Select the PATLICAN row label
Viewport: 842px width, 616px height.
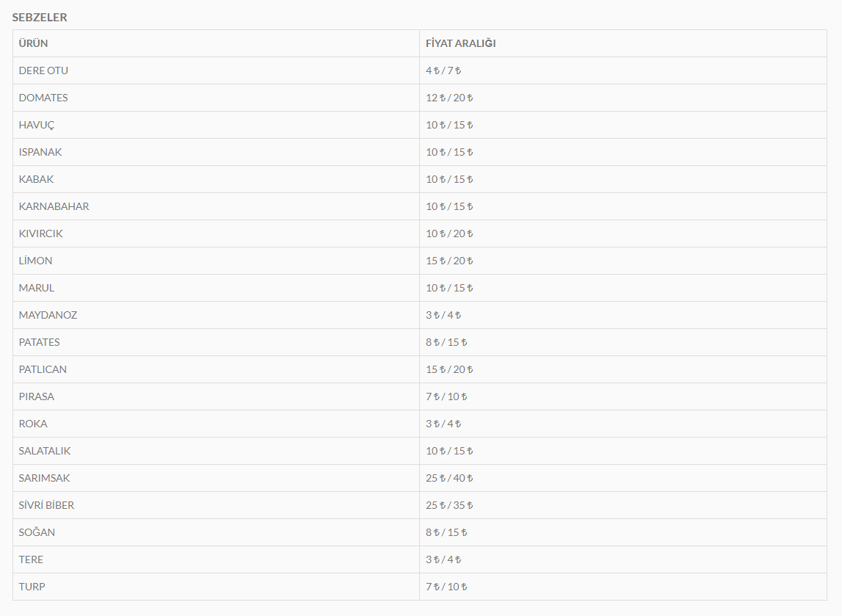[43, 369]
